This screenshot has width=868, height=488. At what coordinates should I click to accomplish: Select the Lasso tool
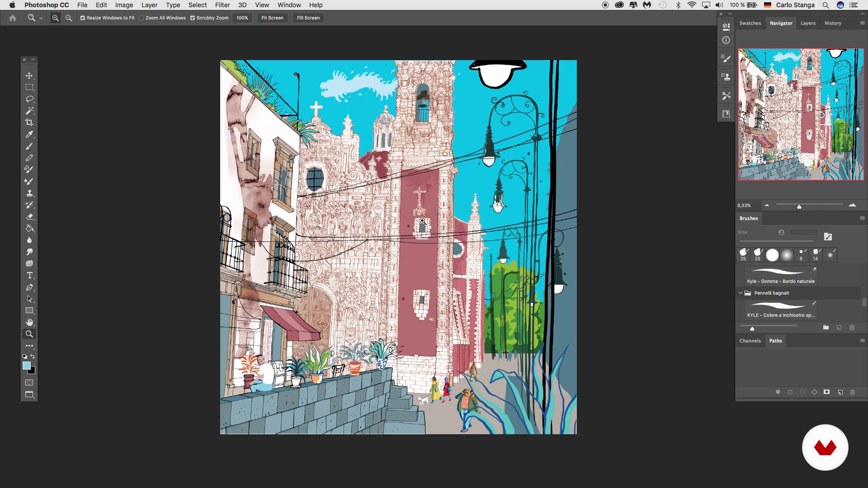[x=29, y=99]
